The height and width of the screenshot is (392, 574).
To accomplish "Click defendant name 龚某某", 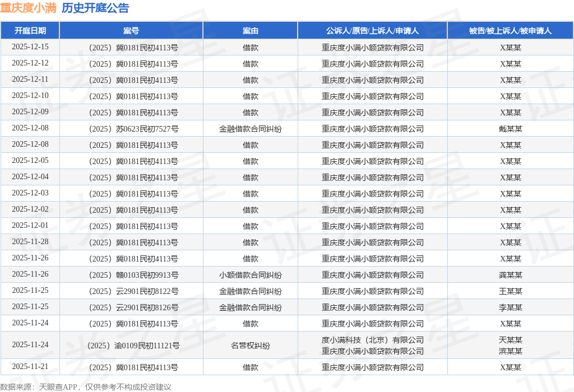I will click(510, 275).
